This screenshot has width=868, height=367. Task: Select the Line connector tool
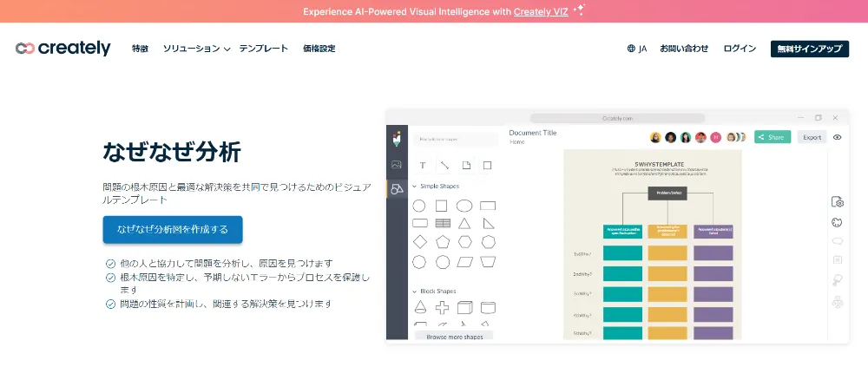(x=444, y=165)
